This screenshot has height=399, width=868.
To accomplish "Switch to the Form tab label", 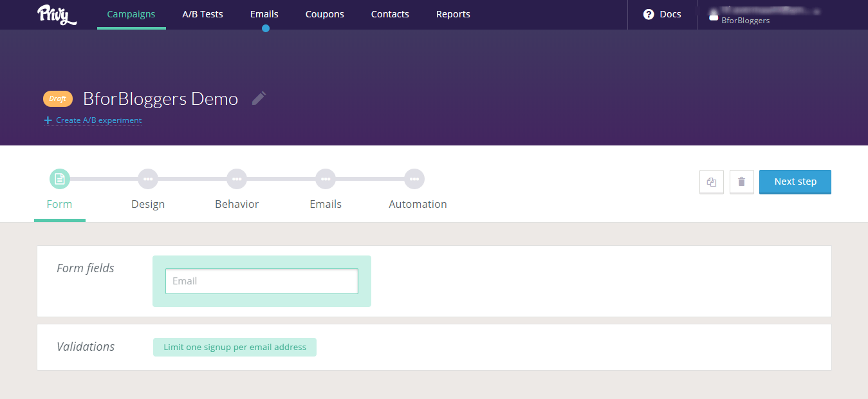I will point(60,204).
